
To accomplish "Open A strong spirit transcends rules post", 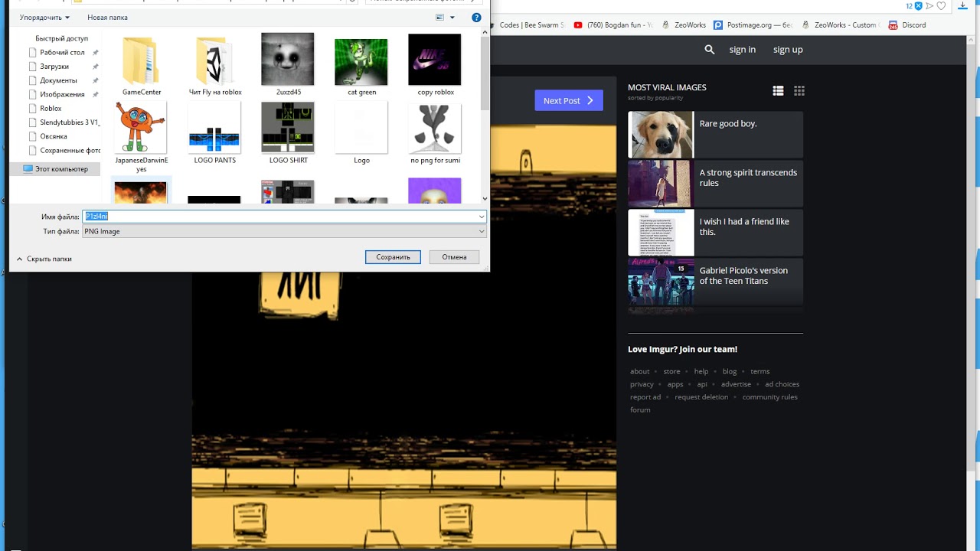I will (x=715, y=184).
